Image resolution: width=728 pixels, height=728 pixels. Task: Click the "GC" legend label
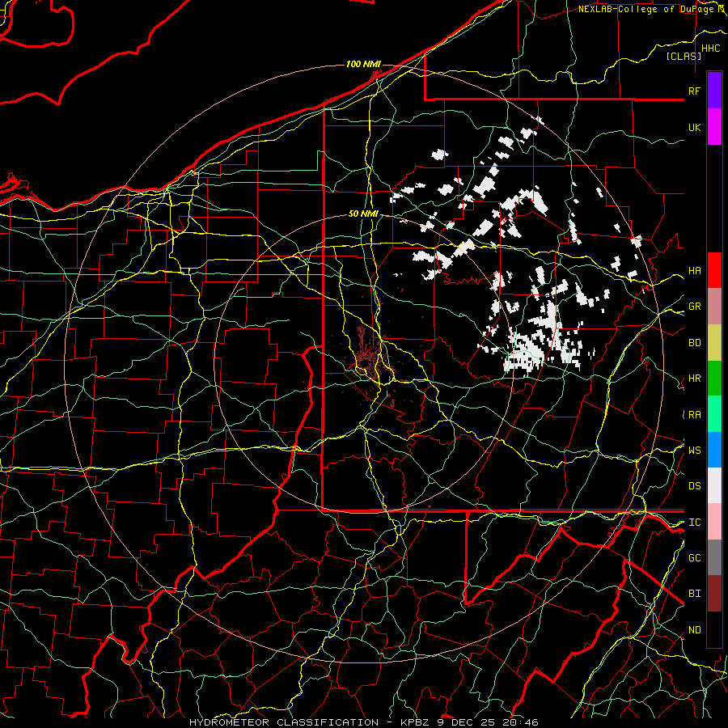pyautogui.click(x=694, y=558)
